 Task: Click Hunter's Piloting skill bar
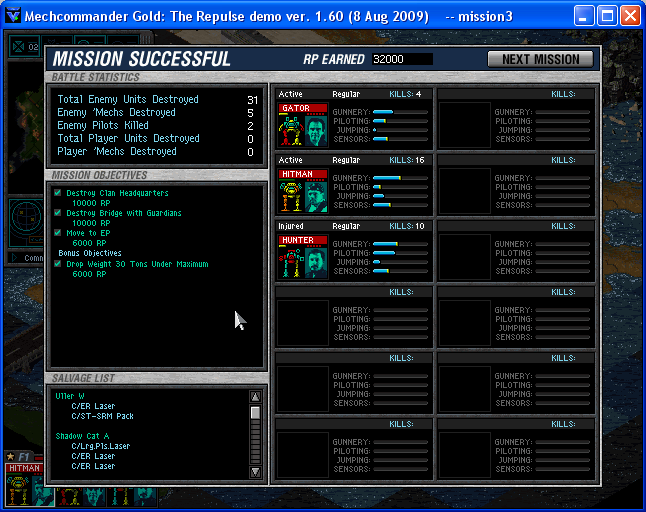click(x=400, y=253)
